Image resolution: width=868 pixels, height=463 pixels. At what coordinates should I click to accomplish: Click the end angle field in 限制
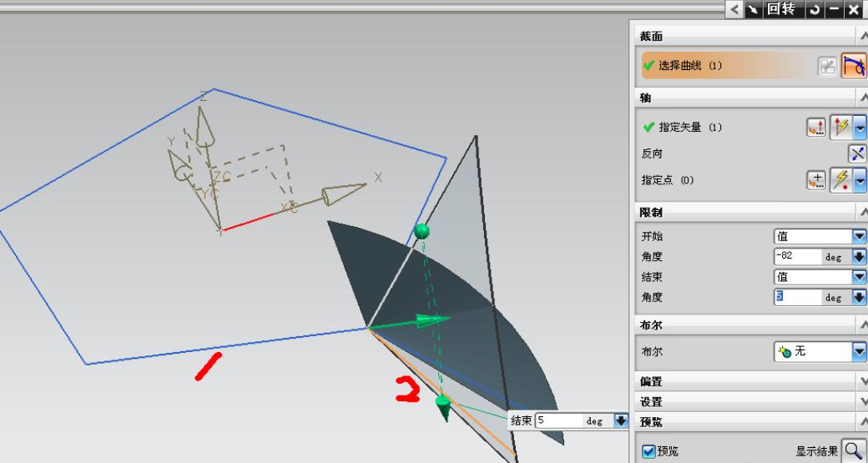pos(798,297)
